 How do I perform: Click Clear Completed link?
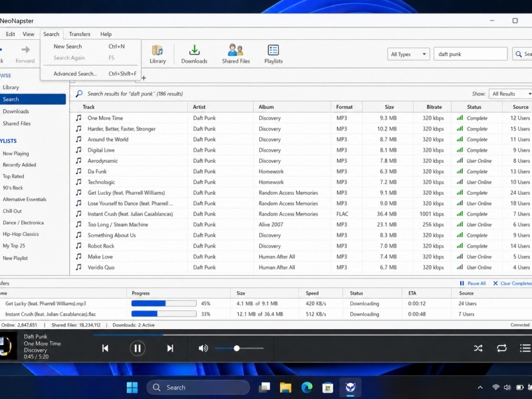coord(512,283)
